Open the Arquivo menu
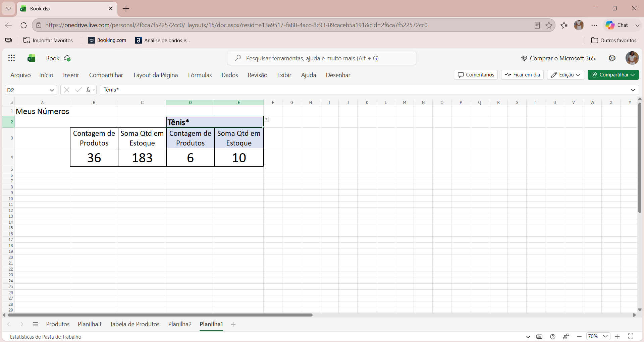 pyautogui.click(x=20, y=75)
